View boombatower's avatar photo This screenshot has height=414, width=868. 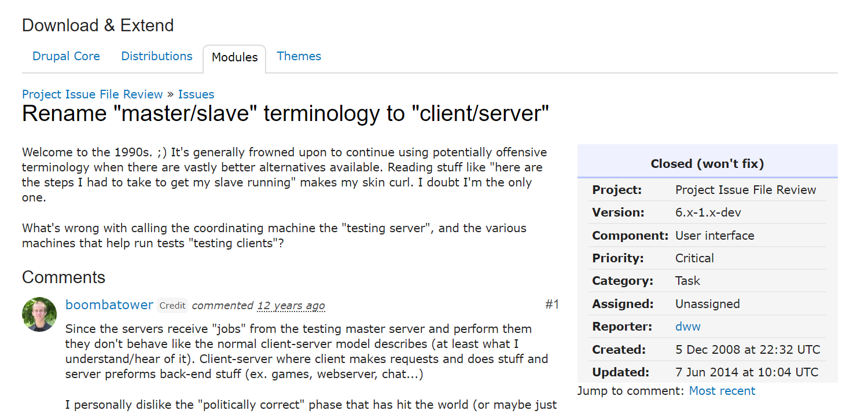point(39,314)
